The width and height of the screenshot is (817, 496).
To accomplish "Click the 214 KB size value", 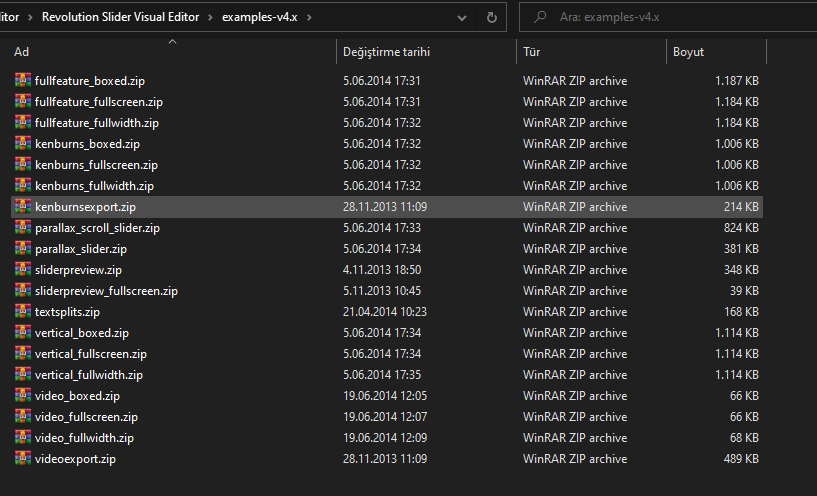I will pos(741,207).
